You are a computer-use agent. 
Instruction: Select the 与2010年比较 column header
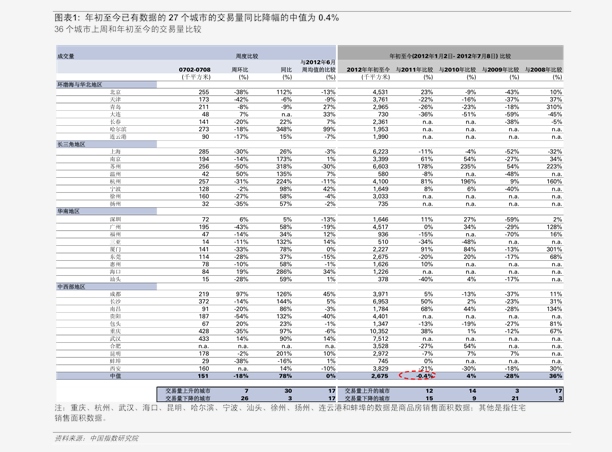coord(457,70)
